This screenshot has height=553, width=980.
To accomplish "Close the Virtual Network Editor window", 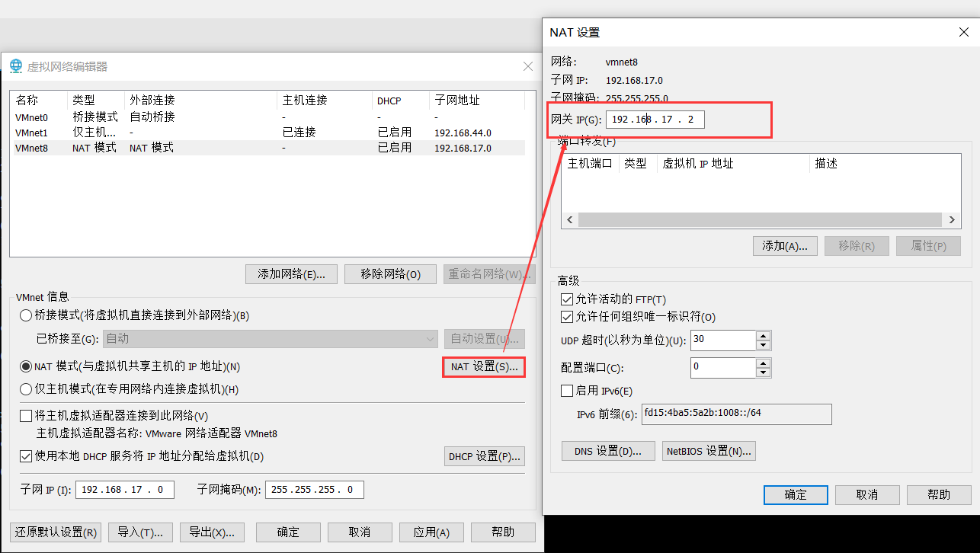I will click(x=527, y=66).
